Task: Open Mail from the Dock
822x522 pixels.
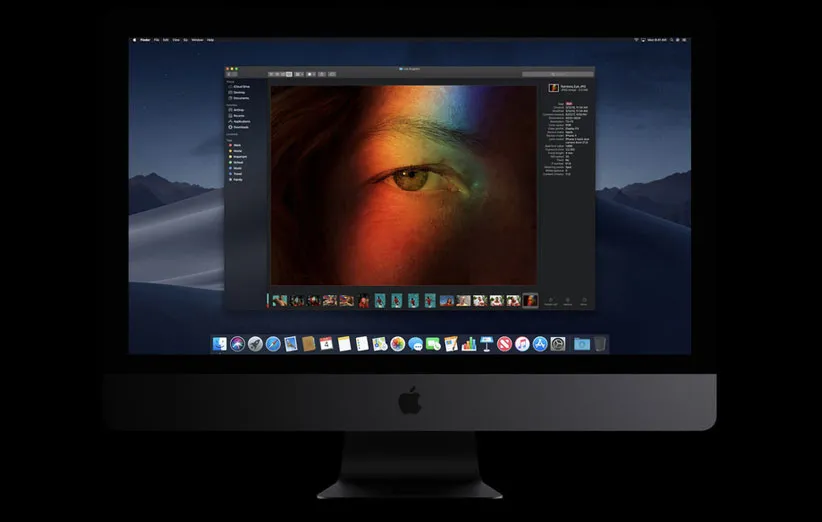Action: click(291, 344)
